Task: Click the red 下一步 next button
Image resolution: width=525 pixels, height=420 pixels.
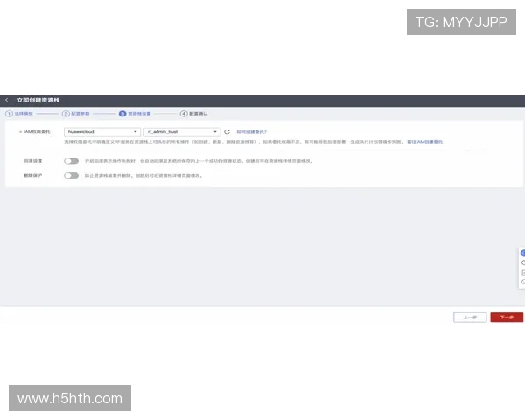Action: pos(507,317)
